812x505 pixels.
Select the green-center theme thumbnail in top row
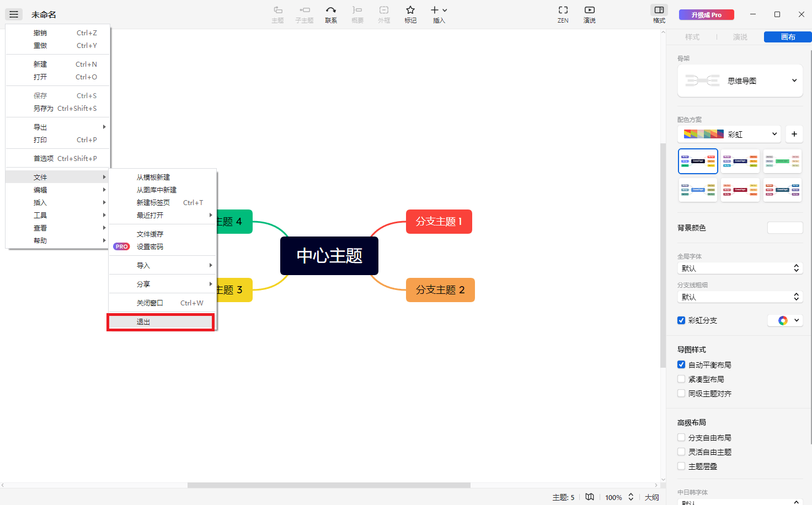782,161
